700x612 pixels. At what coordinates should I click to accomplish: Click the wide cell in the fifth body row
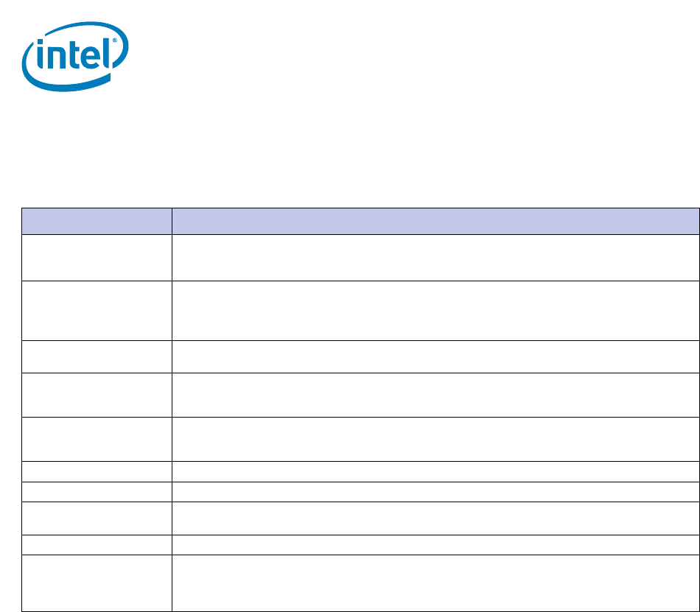pos(435,439)
